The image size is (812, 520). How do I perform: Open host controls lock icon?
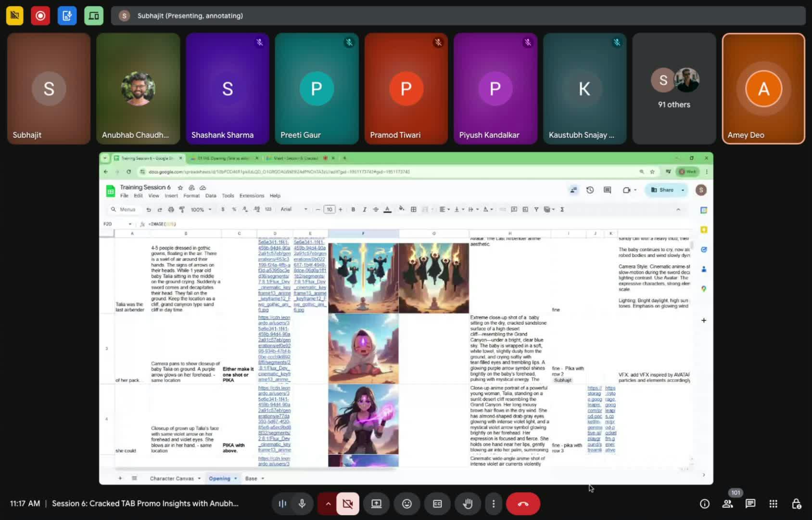[796, 504]
